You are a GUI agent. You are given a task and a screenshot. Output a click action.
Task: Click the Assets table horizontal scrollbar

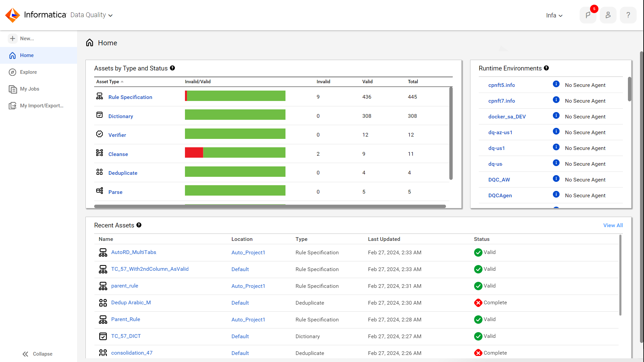click(270, 206)
